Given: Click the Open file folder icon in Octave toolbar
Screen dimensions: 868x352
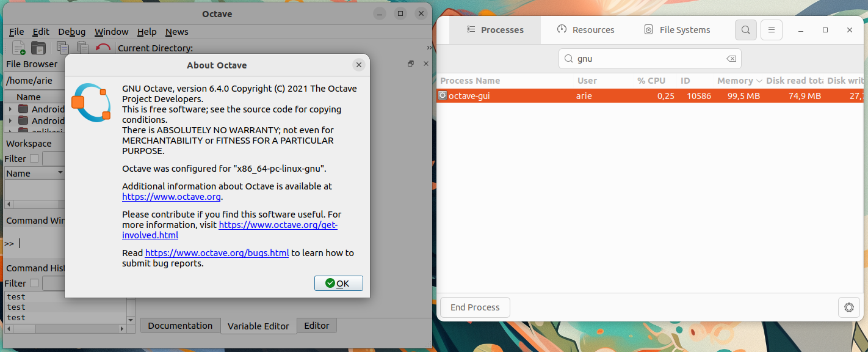Looking at the screenshot, I should pos(38,48).
